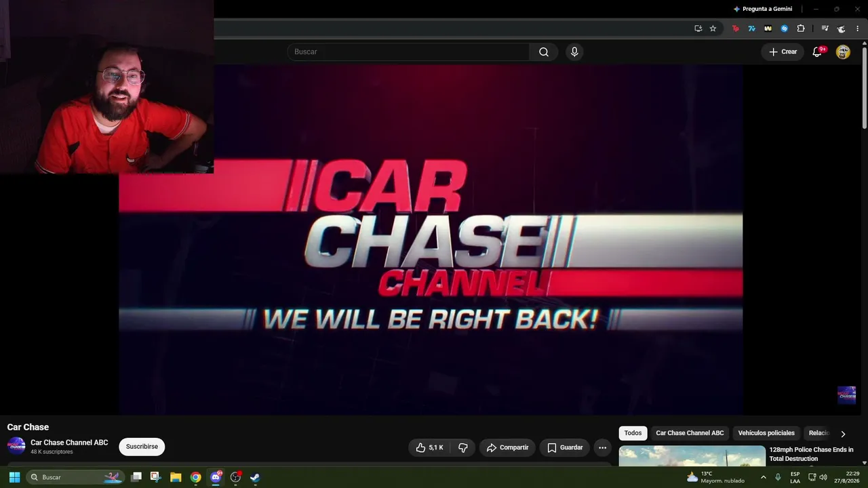Open Steam from the taskbar
This screenshot has width=868, height=488.
pos(255,477)
